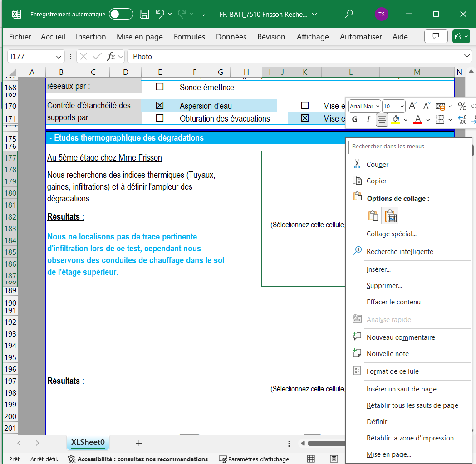Undo the last action
The height and width of the screenshot is (464, 476).
(160, 14)
